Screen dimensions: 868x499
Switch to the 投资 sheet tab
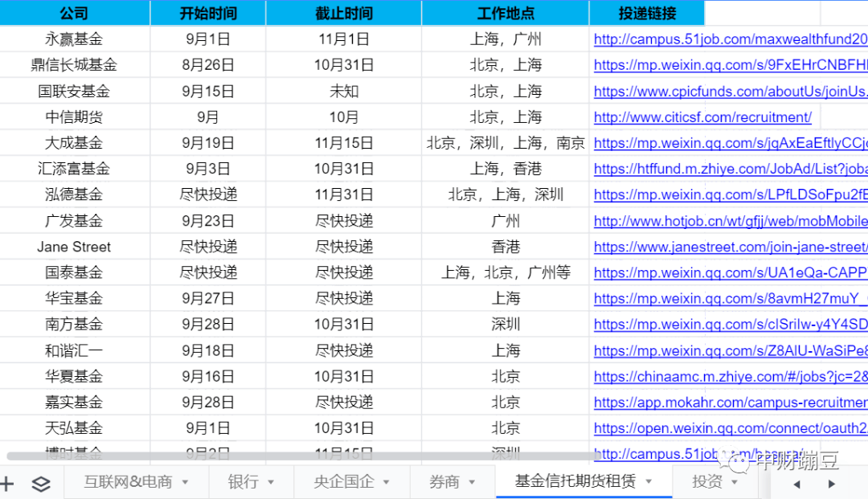pos(707,482)
